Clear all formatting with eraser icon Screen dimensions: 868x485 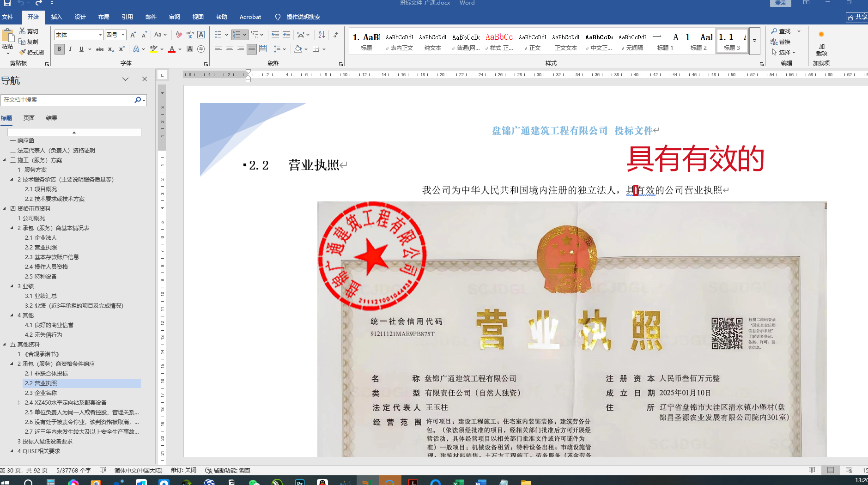point(179,35)
